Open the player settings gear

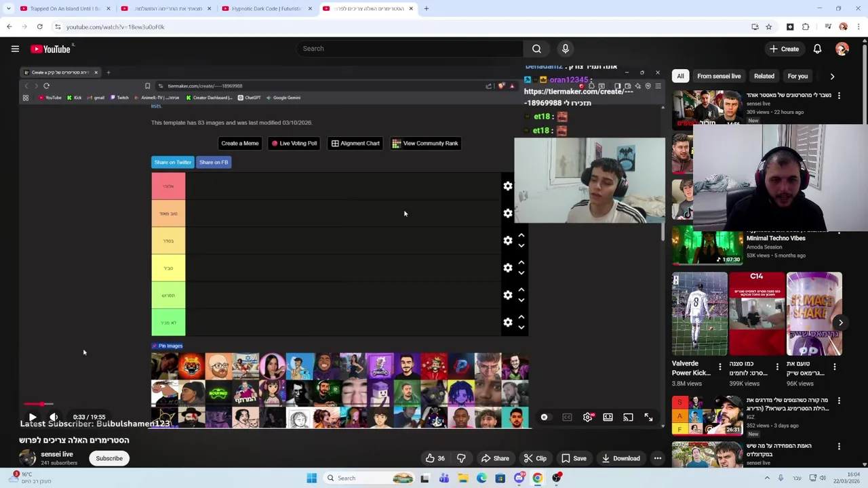pyautogui.click(x=587, y=418)
